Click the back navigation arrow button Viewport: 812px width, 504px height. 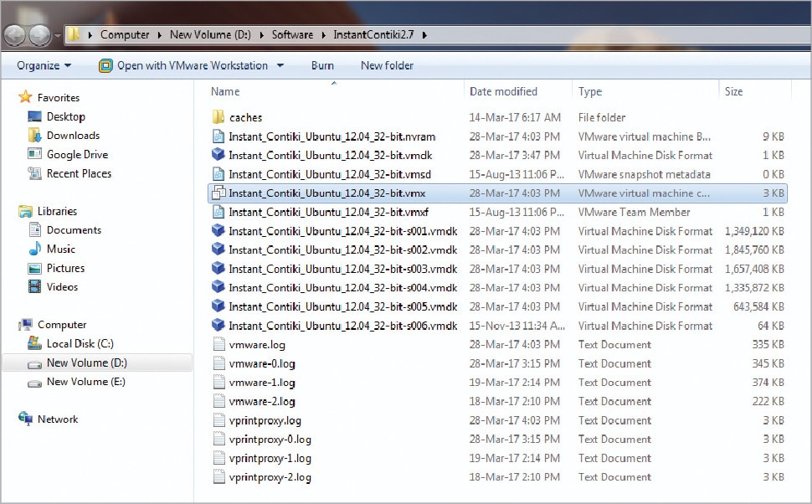pyautogui.click(x=15, y=35)
